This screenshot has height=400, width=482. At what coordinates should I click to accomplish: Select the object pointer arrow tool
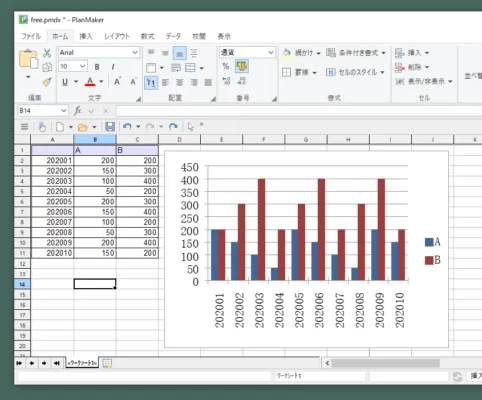[191, 127]
